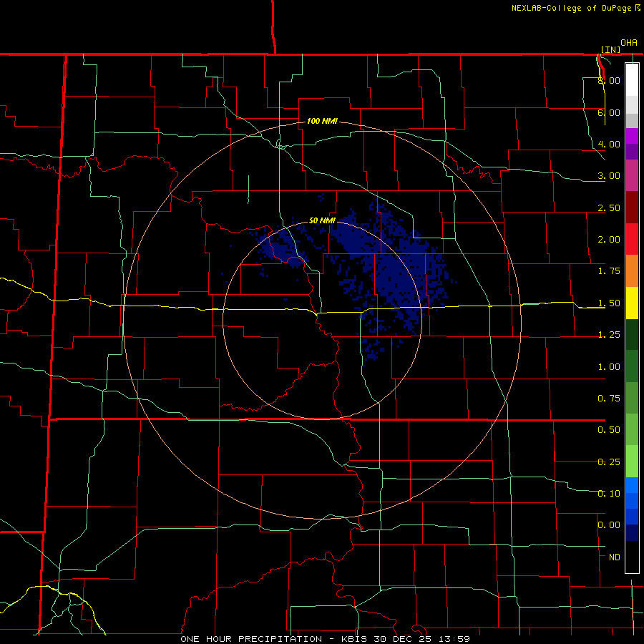Image resolution: width=644 pixels, height=644 pixels.
Task: Select the darkest green swatch in the color scale
Action: tap(632, 334)
